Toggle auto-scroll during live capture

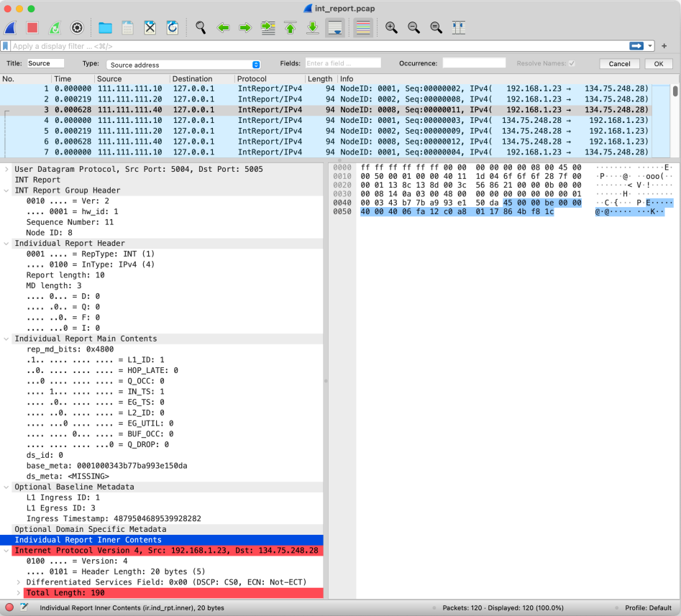(x=335, y=28)
